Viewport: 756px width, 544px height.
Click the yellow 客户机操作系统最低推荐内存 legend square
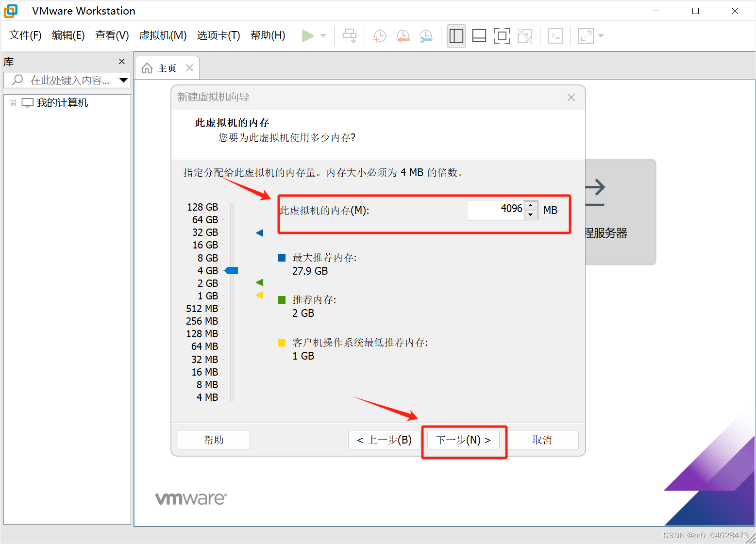point(282,343)
